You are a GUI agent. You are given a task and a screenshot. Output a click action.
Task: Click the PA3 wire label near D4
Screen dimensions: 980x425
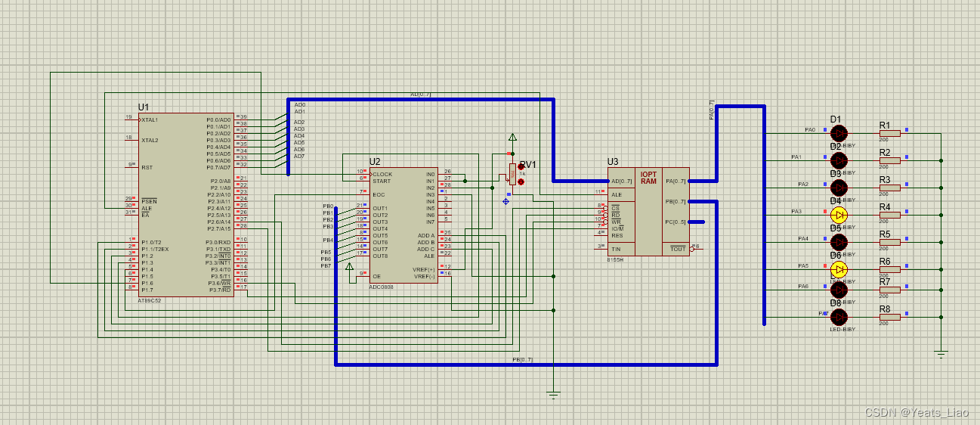coord(796,212)
